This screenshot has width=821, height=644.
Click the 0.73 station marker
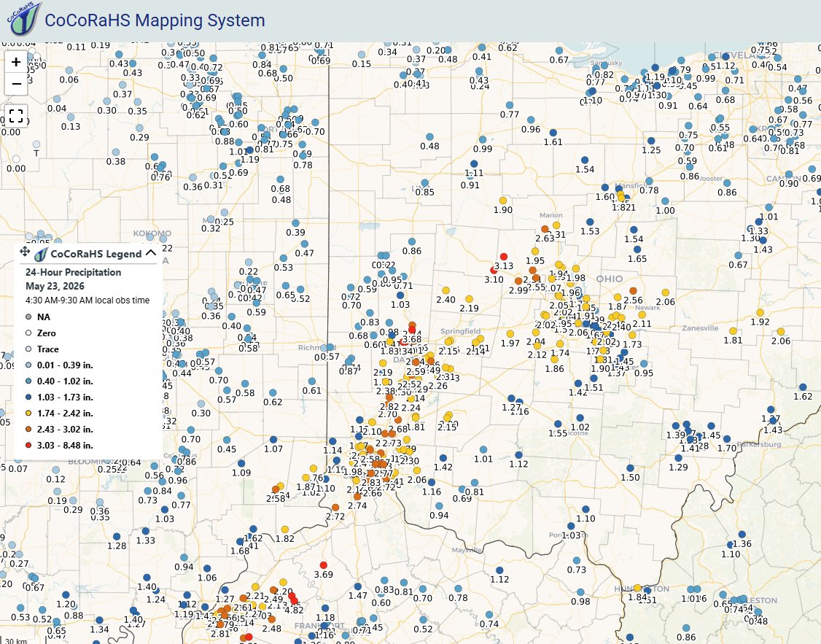(x=577, y=560)
